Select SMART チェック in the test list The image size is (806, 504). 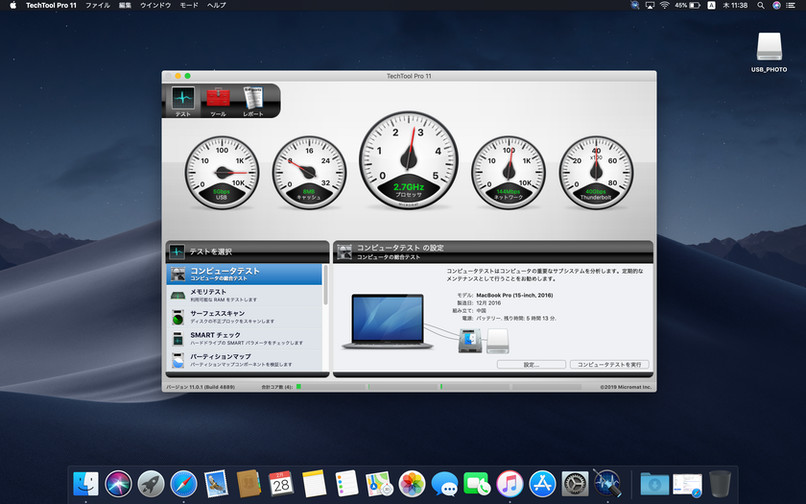tap(244, 338)
